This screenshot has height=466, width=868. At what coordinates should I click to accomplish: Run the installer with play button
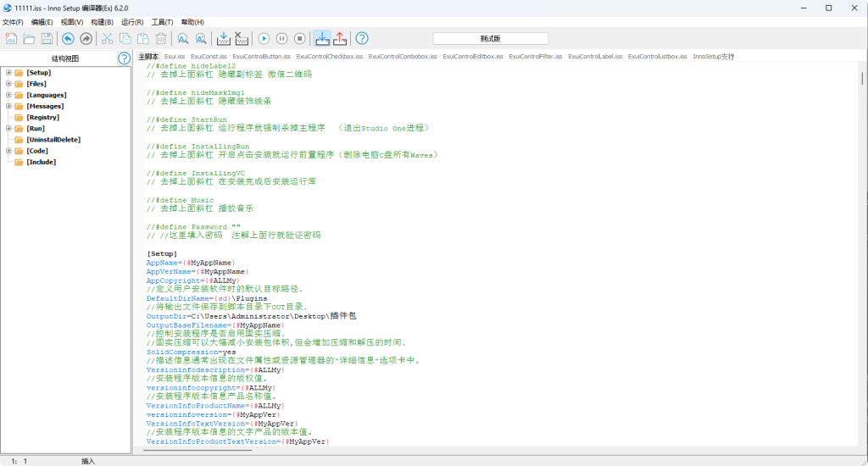click(x=264, y=39)
